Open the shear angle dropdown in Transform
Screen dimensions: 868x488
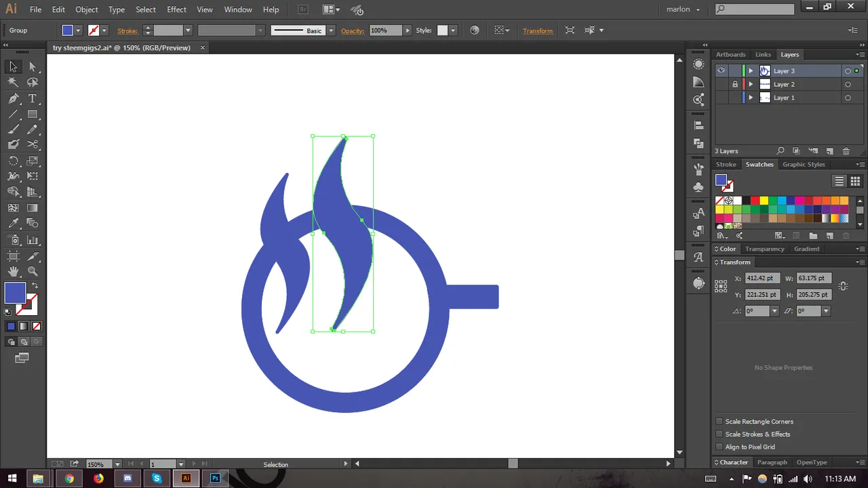tap(825, 311)
